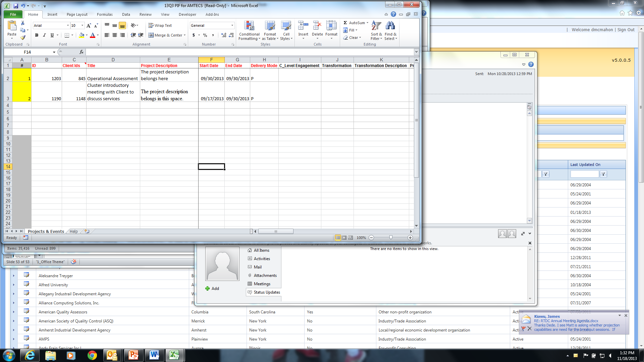Open the Formulas ribbon tab
This screenshot has height=362, width=644.
[105, 14]
